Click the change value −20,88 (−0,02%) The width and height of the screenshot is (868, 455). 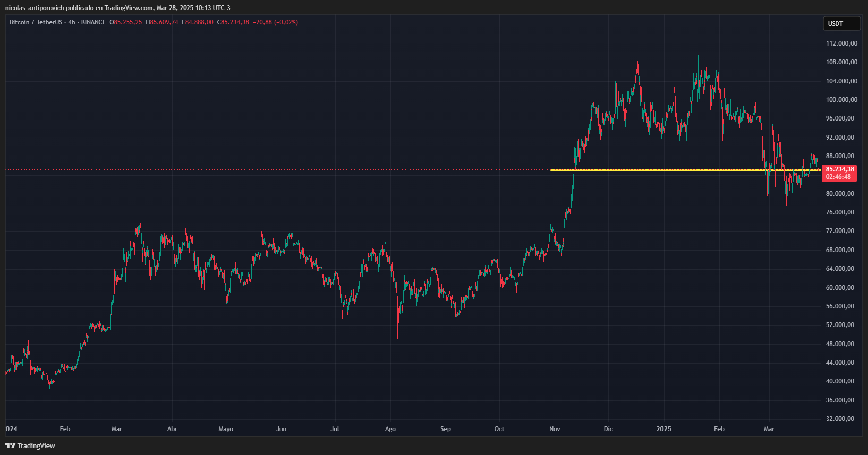point(275,22)
